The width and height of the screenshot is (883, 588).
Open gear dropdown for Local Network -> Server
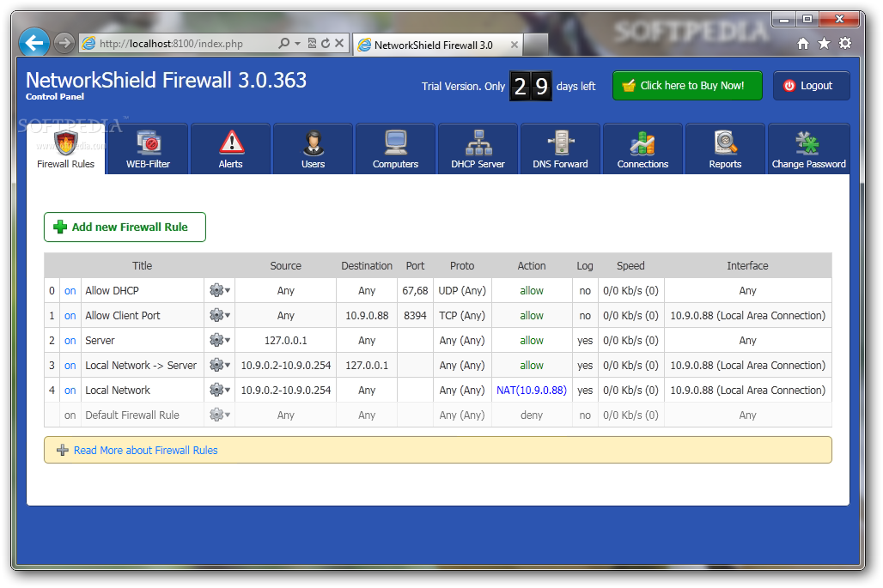coord(220,365)
